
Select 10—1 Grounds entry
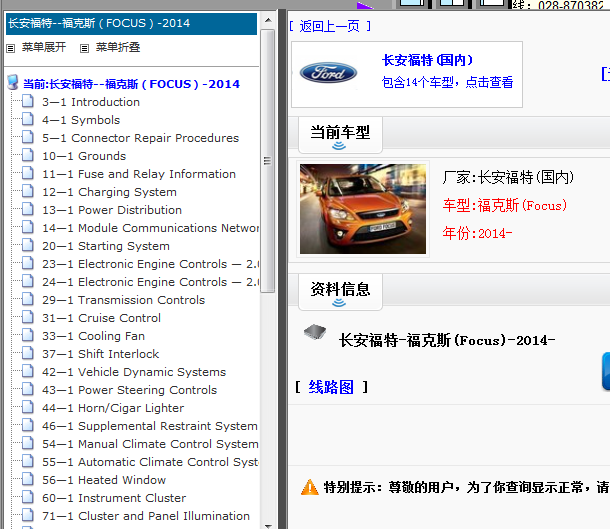[84, 156]
